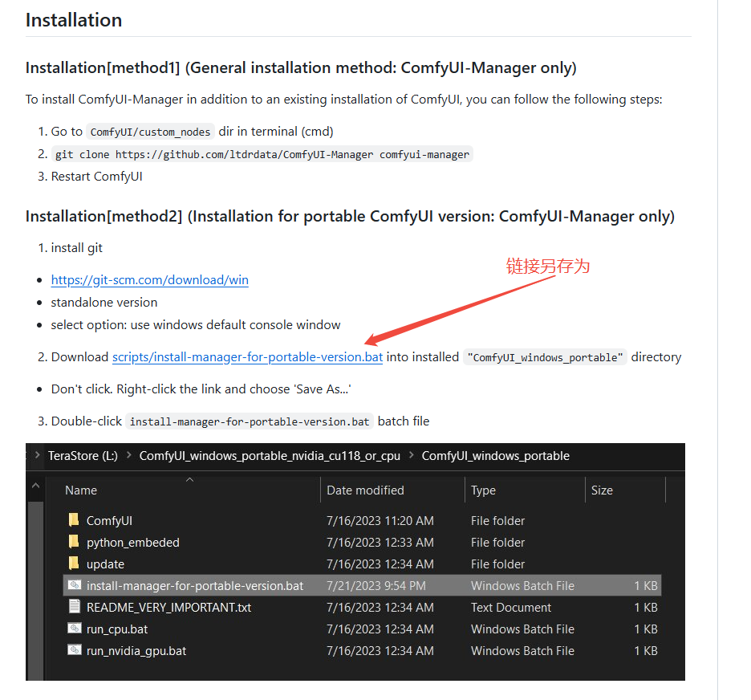
Task: Click the install-manager-for-portable-version.bat file icon
Action: [74, 585]
